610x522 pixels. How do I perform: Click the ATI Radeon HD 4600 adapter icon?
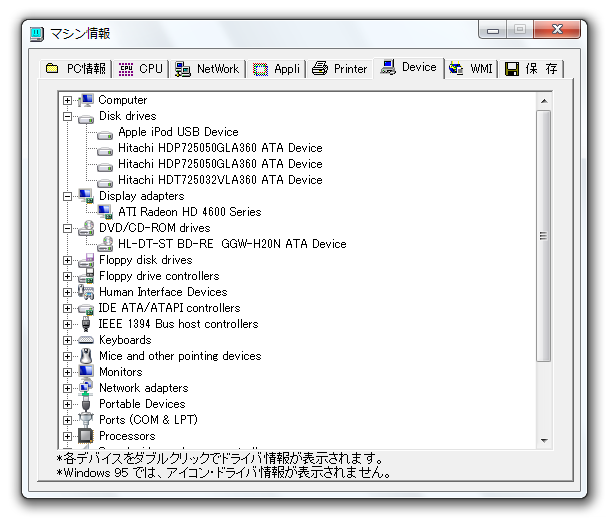105,212
